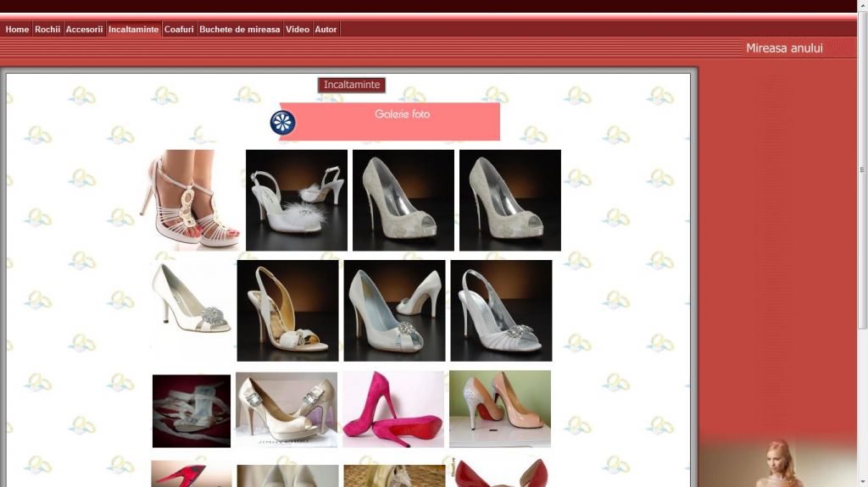Viewport: 868px width, 487px height.
Task: View the white pump with brooch on white background
Action: point(190,310)
